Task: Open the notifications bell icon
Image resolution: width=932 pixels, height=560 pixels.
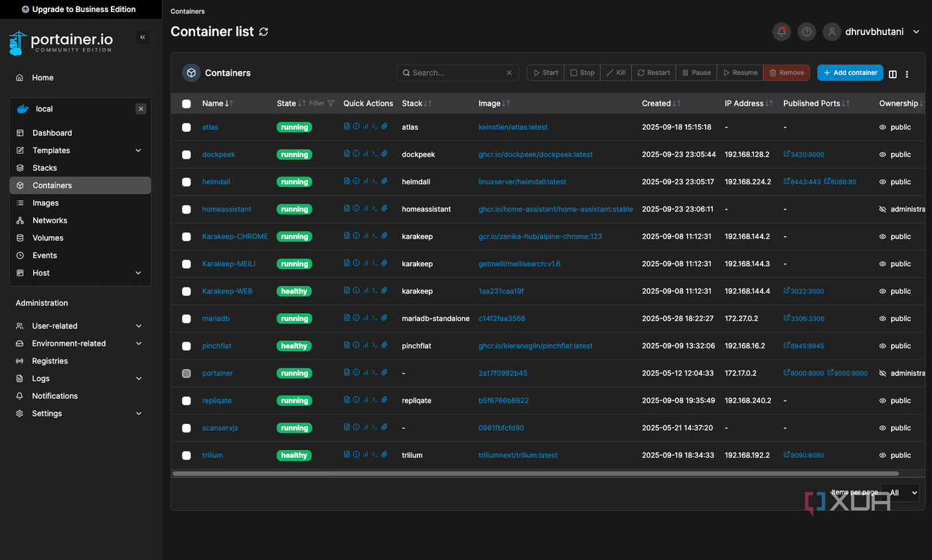Action: point(781,31)
